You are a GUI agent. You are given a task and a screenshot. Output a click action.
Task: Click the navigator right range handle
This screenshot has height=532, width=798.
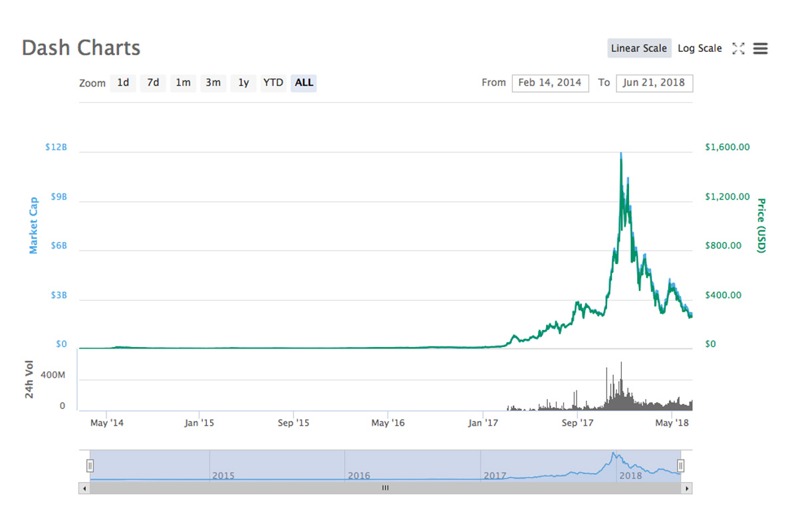680,465
